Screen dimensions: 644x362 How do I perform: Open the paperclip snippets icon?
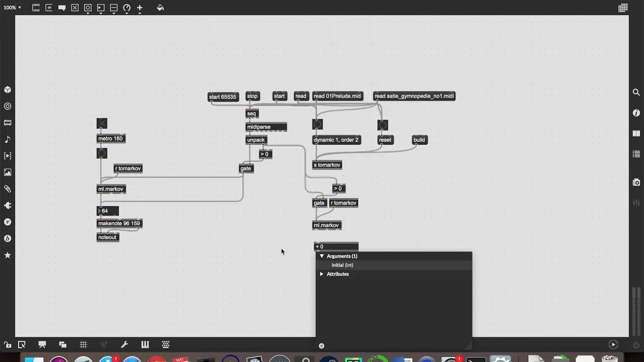pyautogui.click(x=8, y=189)
